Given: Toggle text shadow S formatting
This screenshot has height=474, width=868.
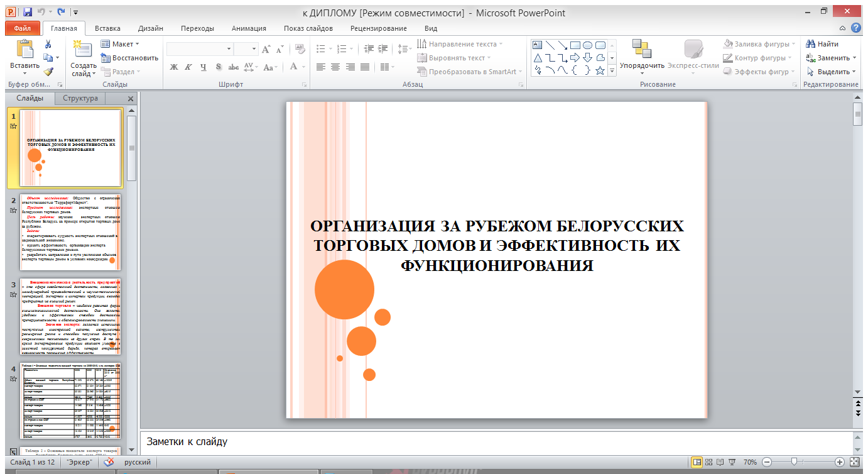Looking at the screenshot, I should [x=218, y=67].
